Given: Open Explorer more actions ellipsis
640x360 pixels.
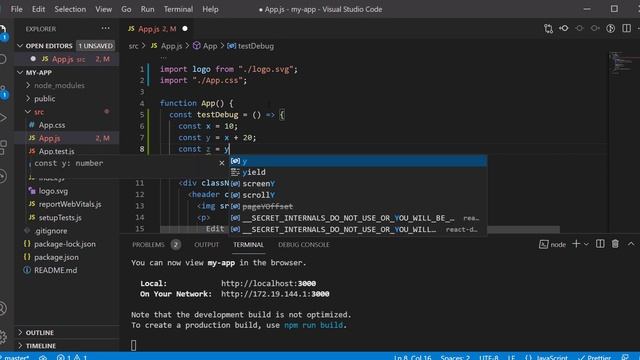Looking at the screenshot, I should click(105, 29).
